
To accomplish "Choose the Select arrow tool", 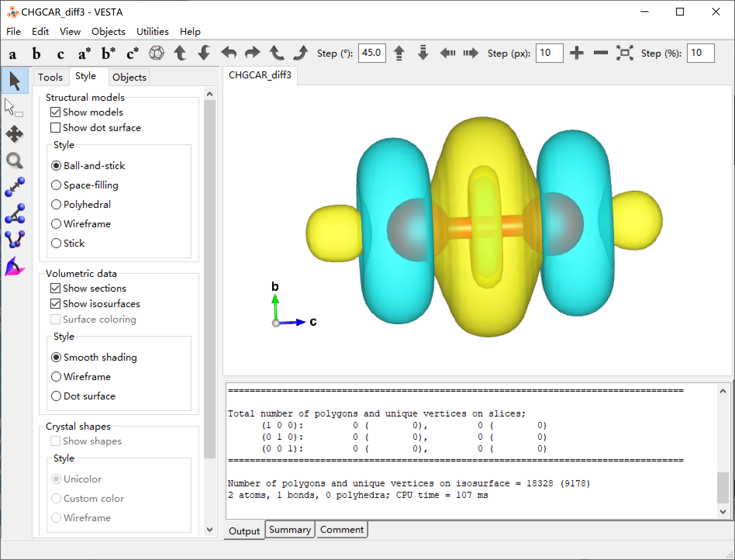I will (15, 81).
